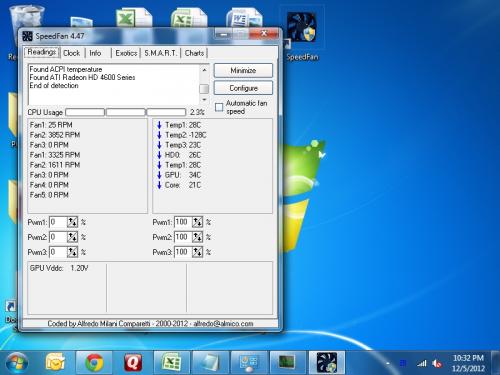Click the down arrow icon beside Core
Image resolution: width=500 pixels, height=375 pixels.
point(159,185)
